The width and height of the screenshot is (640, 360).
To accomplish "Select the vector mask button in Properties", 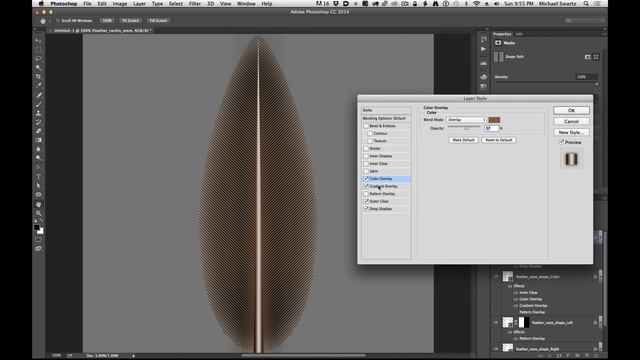I will pos(596,57).
